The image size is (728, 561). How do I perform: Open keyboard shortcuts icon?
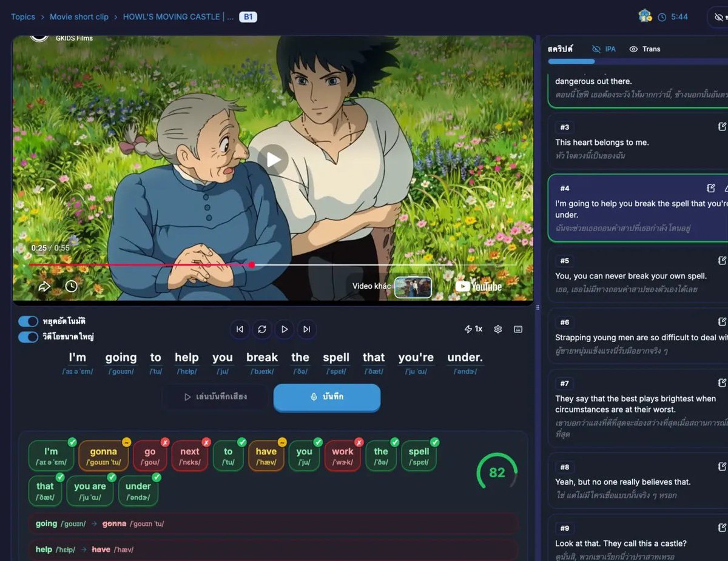pyautogui.click(x=518, y=329)
